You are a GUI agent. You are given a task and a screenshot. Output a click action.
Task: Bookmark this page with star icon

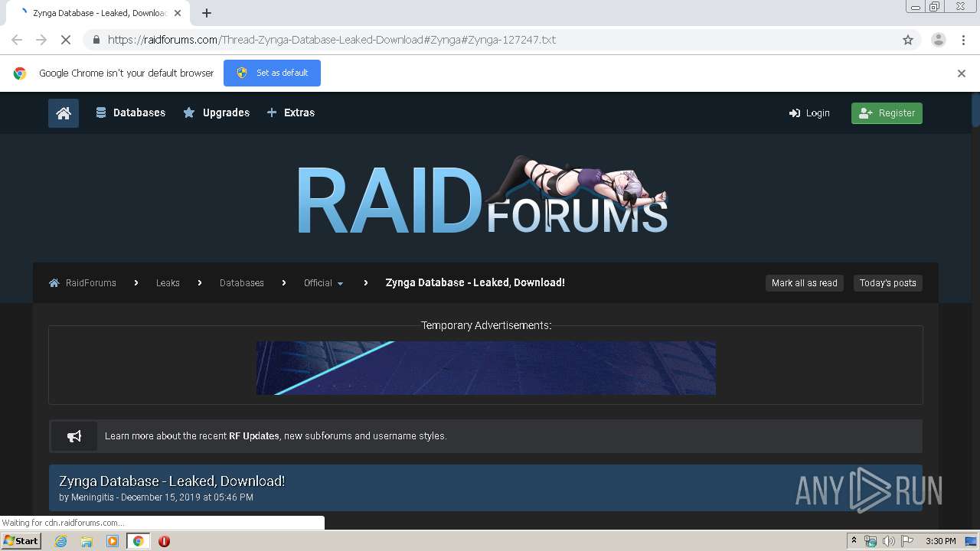click(x=908, y=40)
